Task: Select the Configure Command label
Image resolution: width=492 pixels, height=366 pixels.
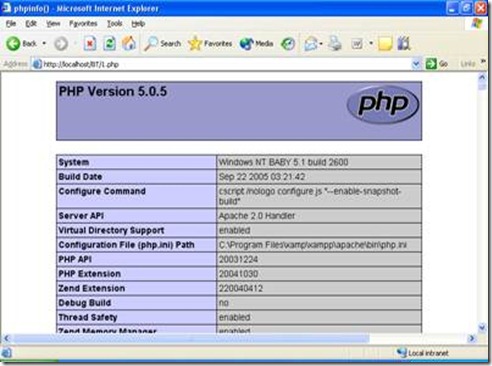Action: click(x=102, y=191)
